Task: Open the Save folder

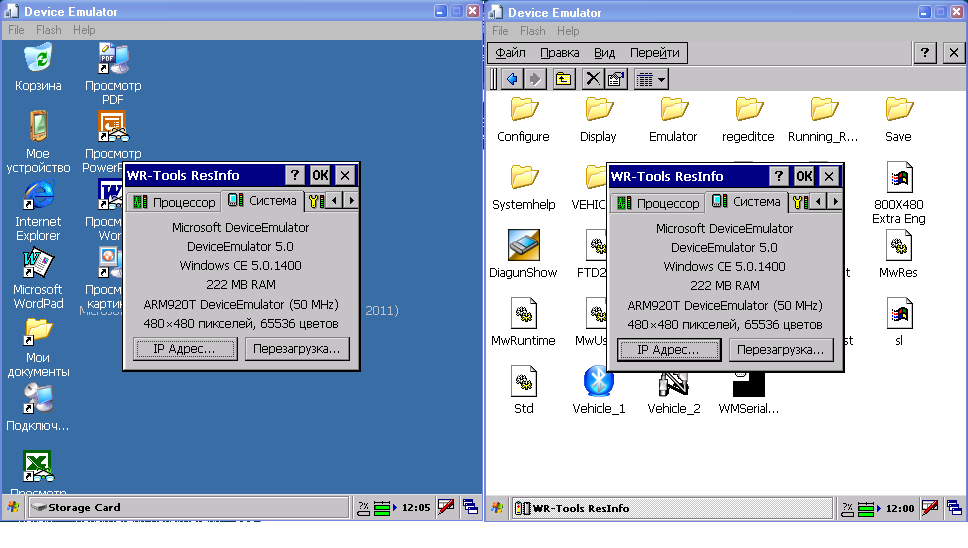Action: click(898, 120)
